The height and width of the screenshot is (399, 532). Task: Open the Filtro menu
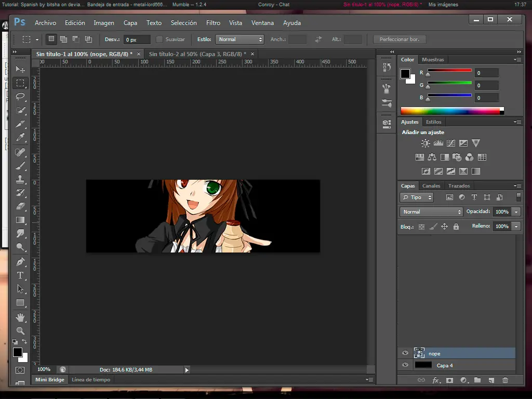[x=213, y=23]
